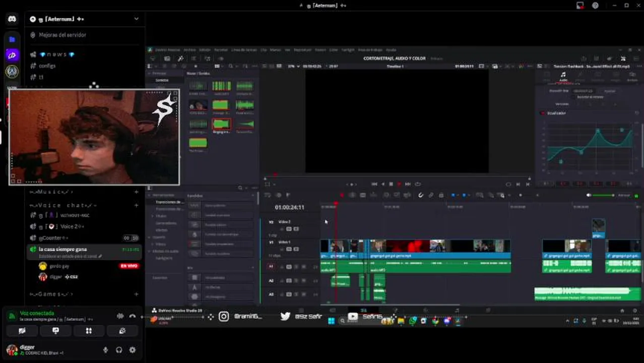Click the EN VIVO live badge
Screen dimensions: 644x363
(128, 266)
